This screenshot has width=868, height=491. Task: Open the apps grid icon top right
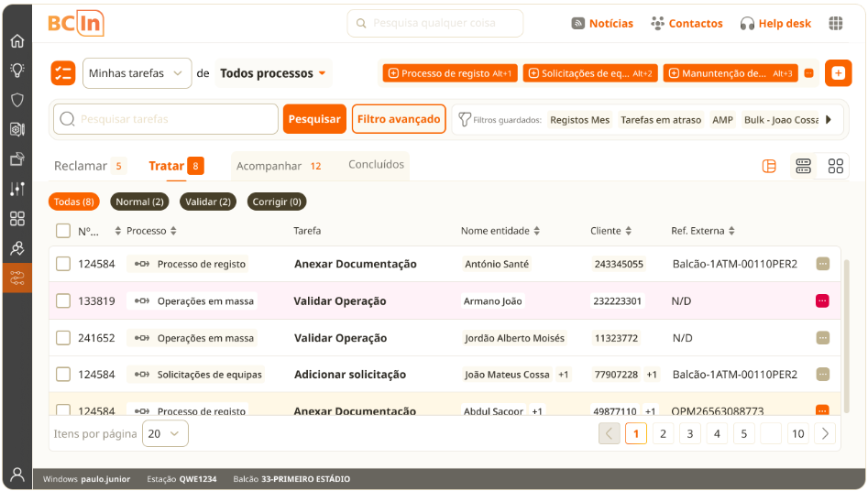(x=835, y=23)
